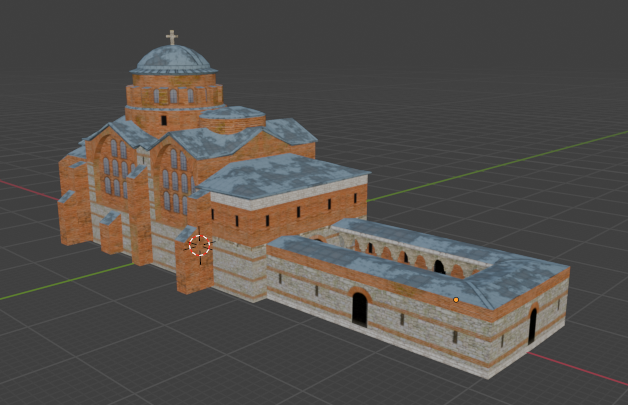
Task: Click the large blue main dome
Action: coord(173,60)
